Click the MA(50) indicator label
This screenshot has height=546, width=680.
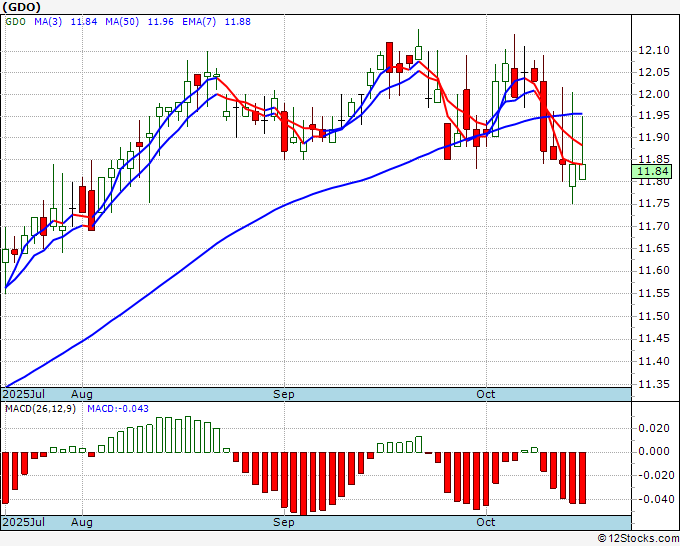coord(122,22)
